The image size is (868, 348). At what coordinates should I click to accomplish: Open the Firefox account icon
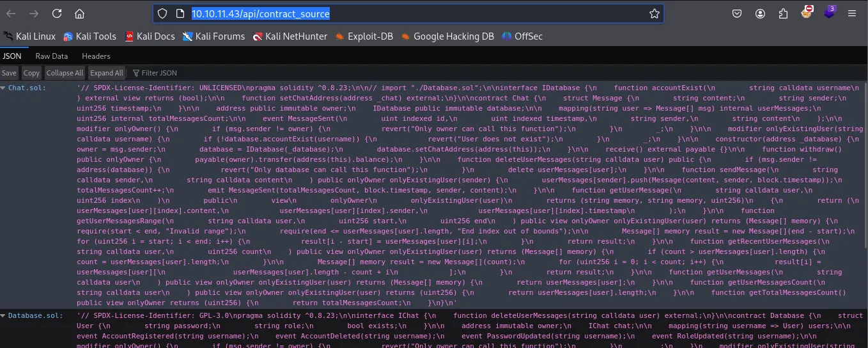point(760,13)
